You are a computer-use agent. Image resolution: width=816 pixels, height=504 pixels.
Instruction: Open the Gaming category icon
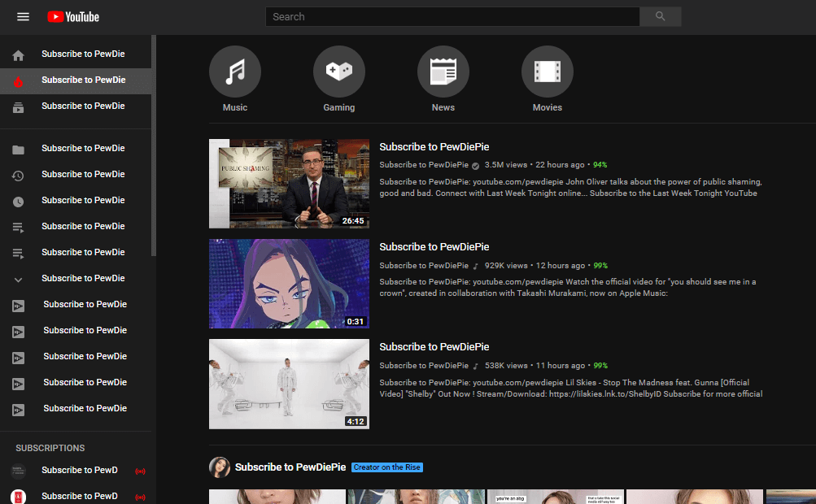tap(339, 72)
